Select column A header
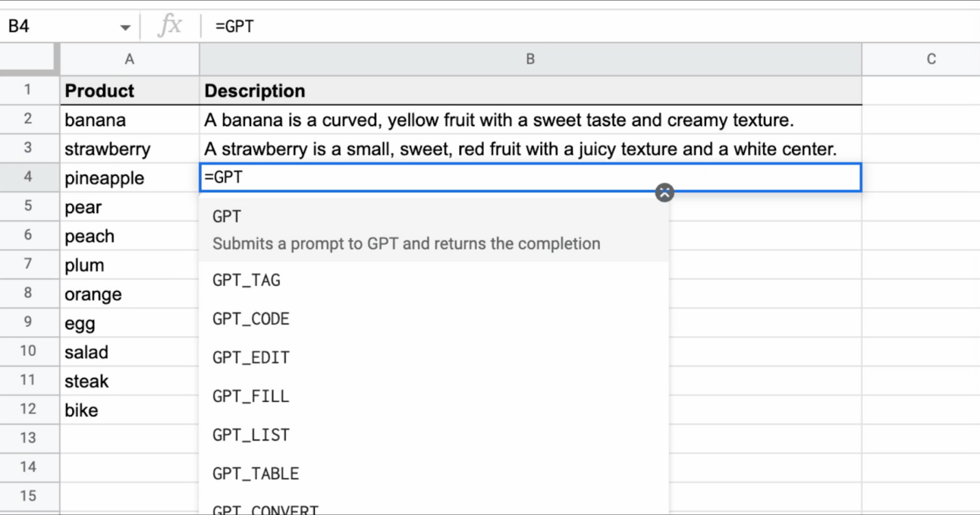Viewport: 980px width, 515px height. pyautogui.click(x=130, y=59)
